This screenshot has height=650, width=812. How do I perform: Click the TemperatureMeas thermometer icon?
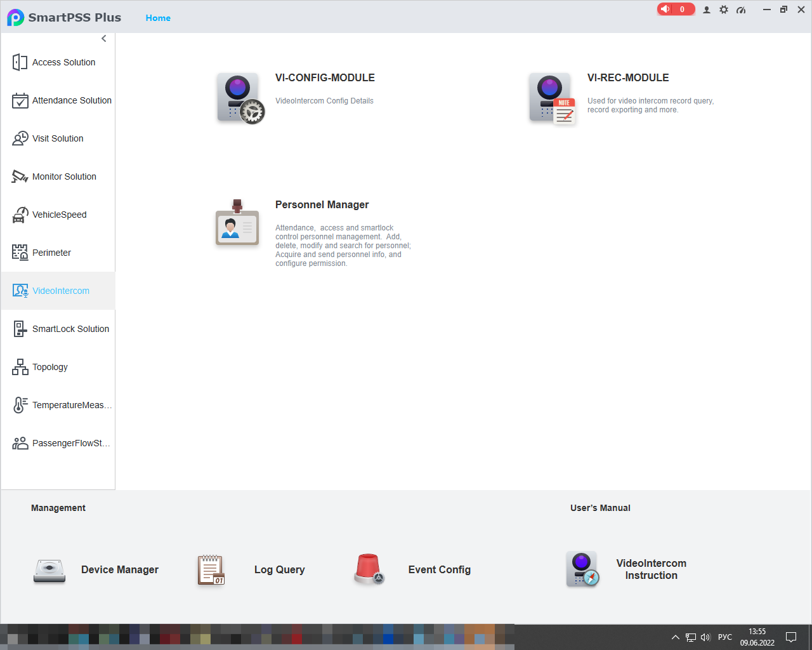[x=20, y=405]
